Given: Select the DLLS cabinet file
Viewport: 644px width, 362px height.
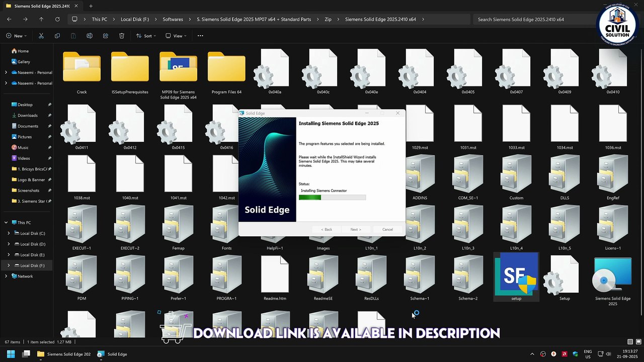Looking at the screenshot, I should [x=565, y=177].
